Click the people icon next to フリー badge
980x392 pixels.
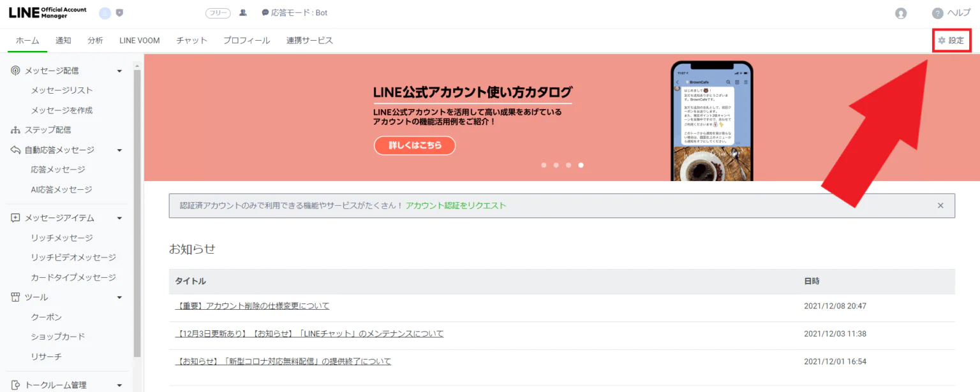click(x=243, y=13)
